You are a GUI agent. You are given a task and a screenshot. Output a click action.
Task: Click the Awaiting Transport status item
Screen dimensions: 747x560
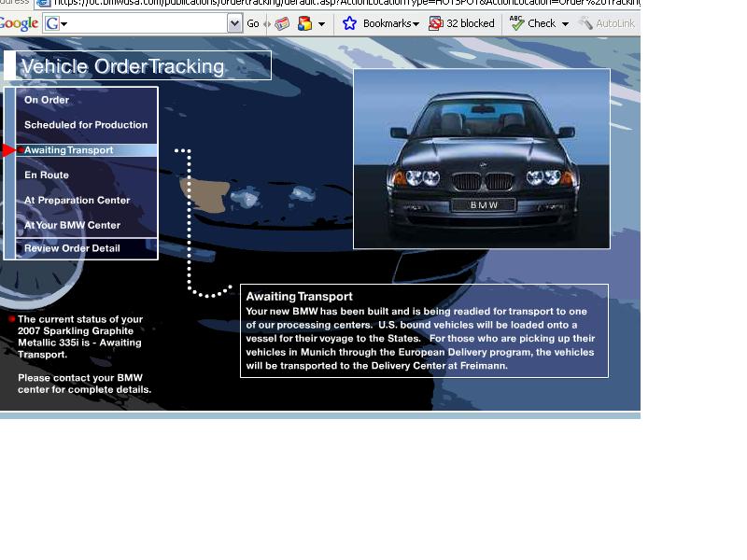[68, 150]
